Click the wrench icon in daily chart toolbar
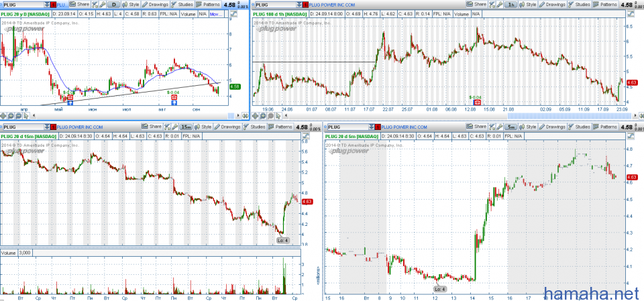This screenshot has height=301, width=644. 102,5
